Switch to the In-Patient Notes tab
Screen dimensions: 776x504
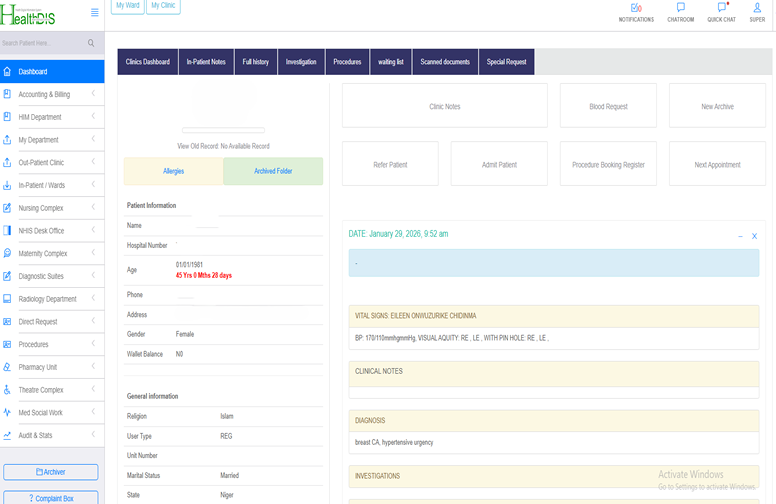click(x=206, y=62)
